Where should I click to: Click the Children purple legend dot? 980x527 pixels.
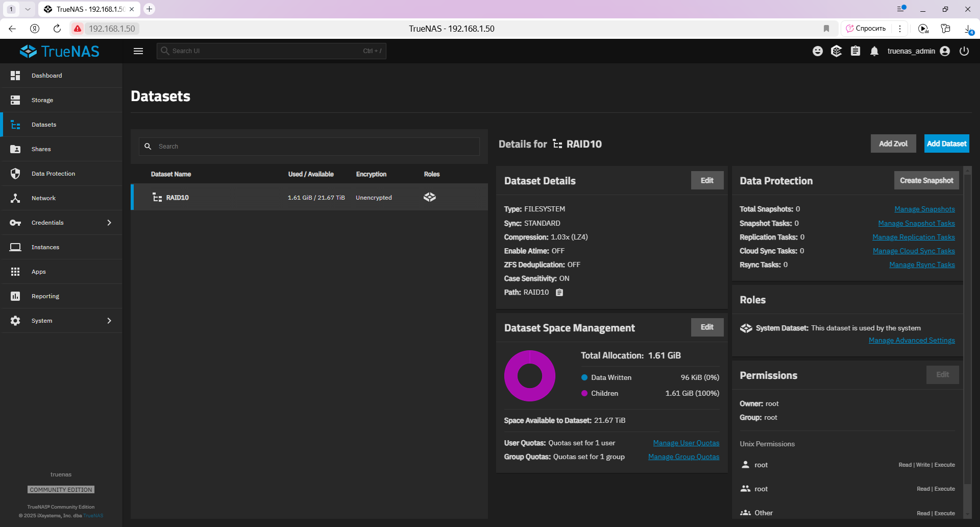pyautogui.click(x=584, y=393)
